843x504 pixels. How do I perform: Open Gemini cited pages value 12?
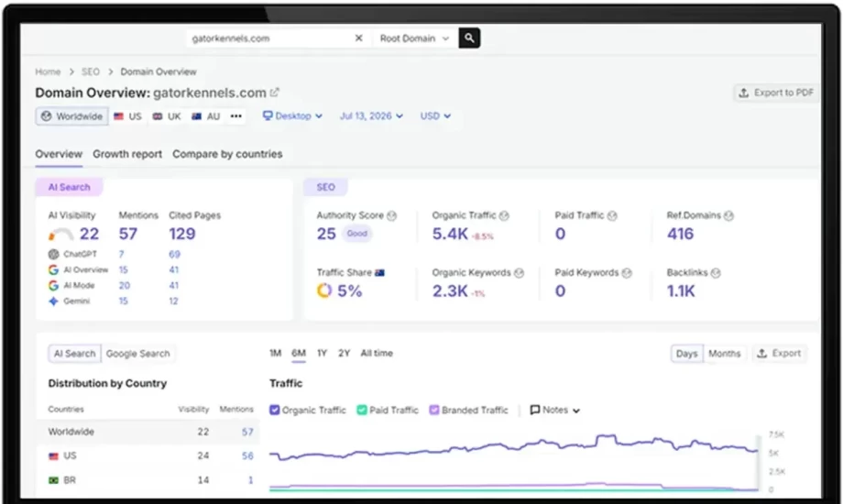173,301
